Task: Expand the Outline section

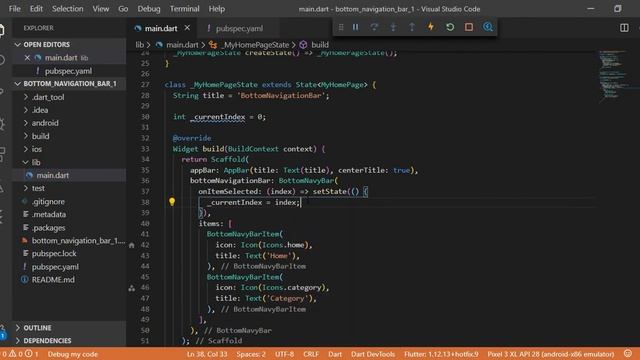Action: coord(69,328)
